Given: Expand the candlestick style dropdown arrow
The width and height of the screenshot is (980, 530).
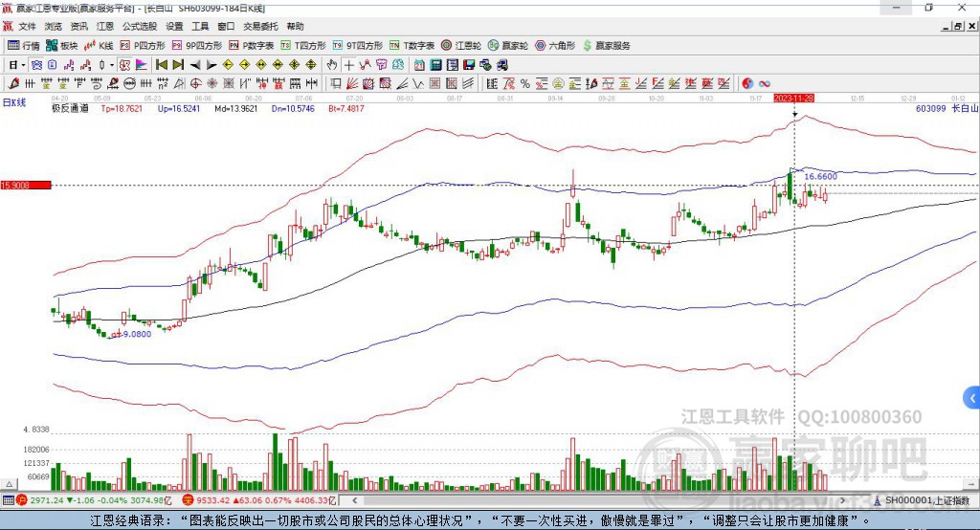Looking at the screenshot, I should (112, 65).
